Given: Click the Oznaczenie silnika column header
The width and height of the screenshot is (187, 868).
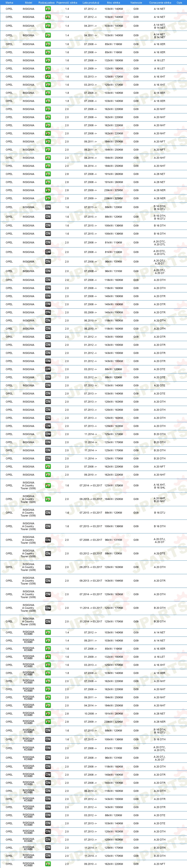Looking at the screenshot, I should click(x=160, y=2).
